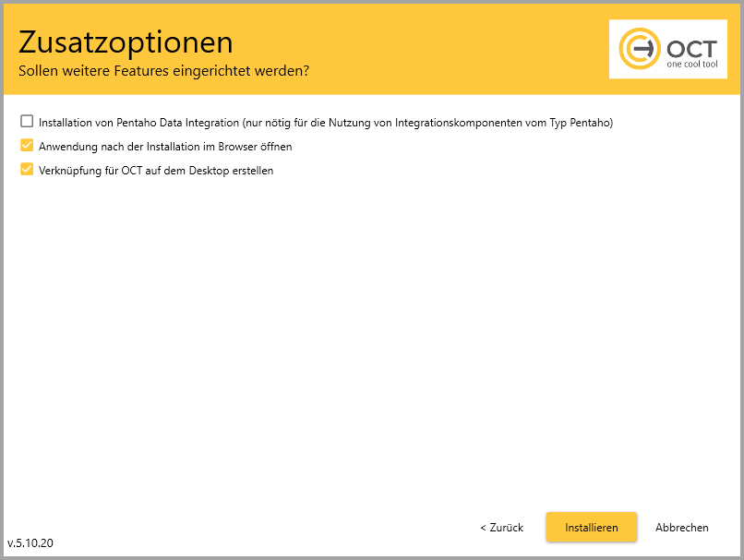Uncheck the open in Browser checkbox
The image size is (744, 560).
[27, 146]
